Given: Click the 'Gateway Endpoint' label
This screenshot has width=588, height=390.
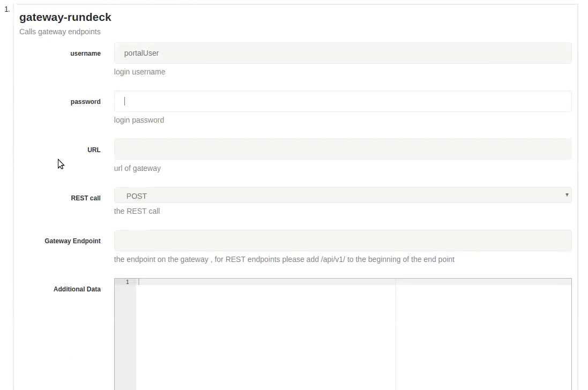Looking at the screenshot, I should (73, 241).
